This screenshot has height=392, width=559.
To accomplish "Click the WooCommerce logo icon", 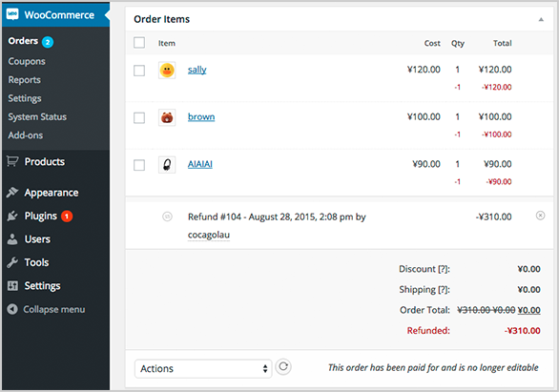I will [12, 14].
